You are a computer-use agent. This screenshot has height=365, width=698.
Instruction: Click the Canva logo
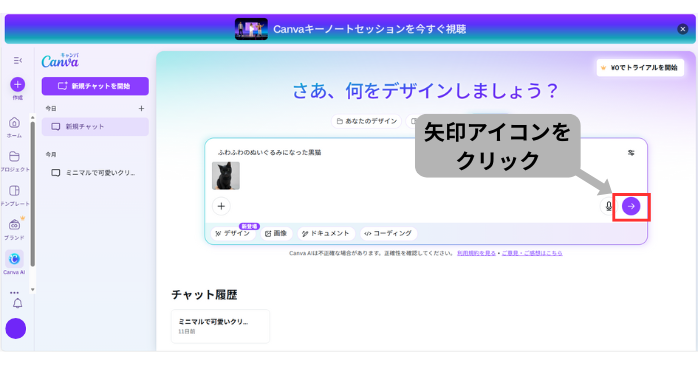[60, 61]
